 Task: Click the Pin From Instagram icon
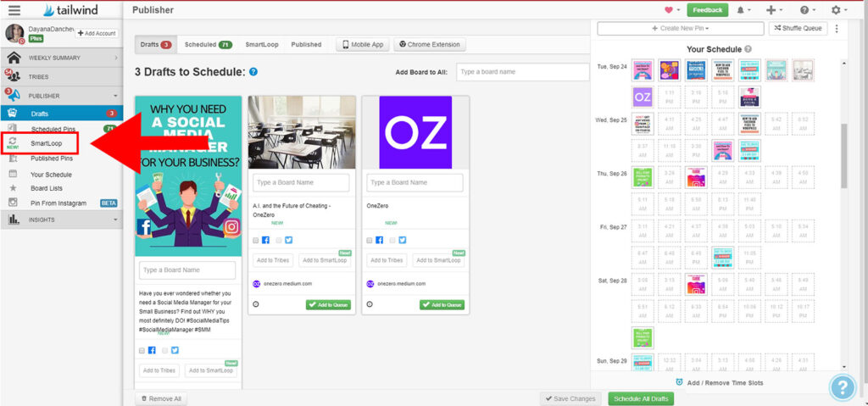(13, 203)
